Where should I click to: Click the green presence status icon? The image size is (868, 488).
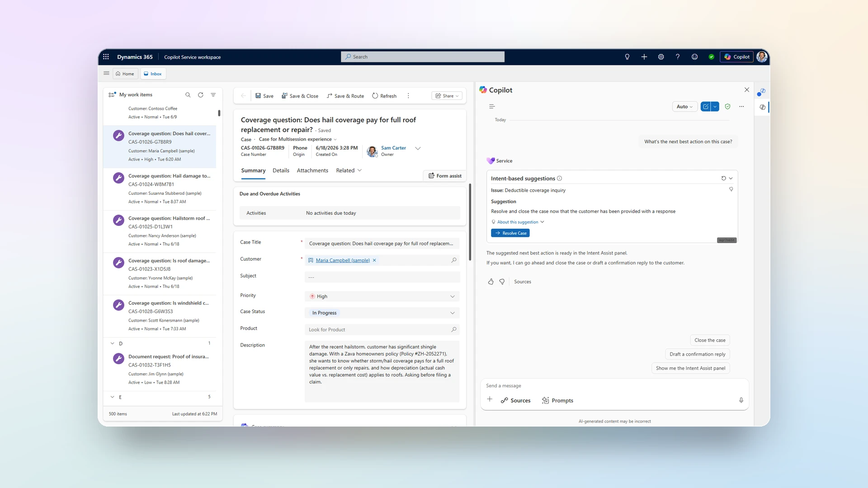tap(712, 57)
